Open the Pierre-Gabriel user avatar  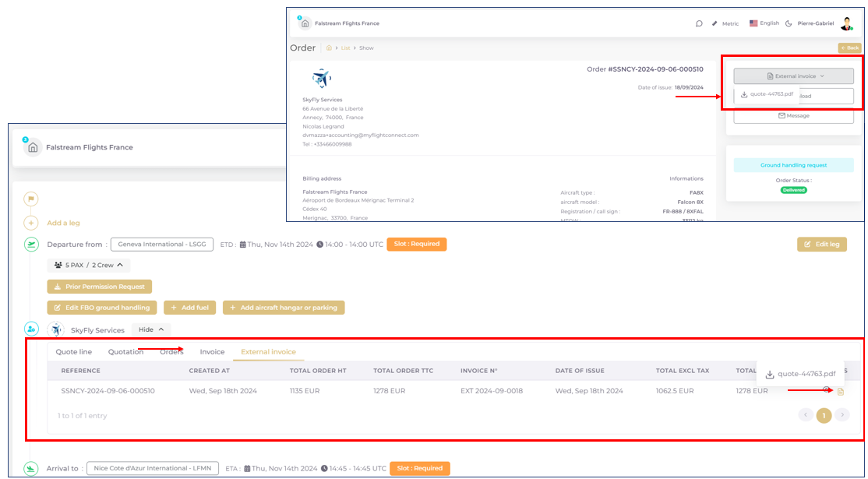pyautogui.click(x=846, y=24)
